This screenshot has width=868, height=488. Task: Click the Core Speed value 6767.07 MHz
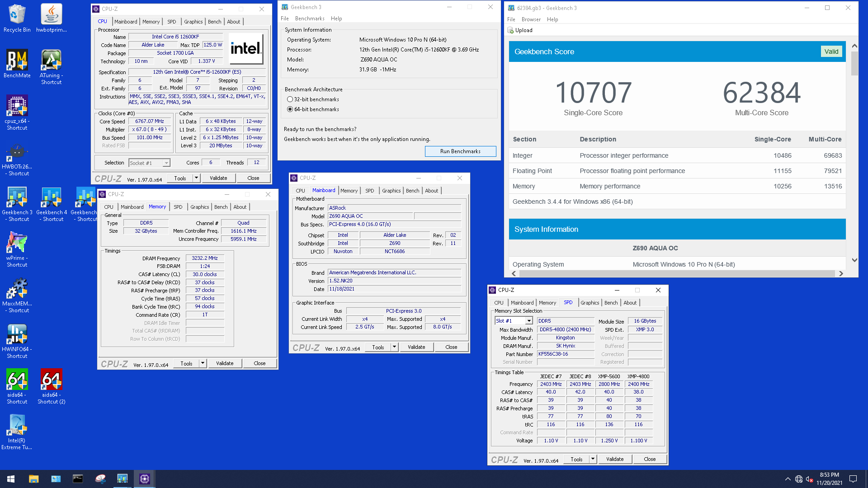(x=150, y=121)
